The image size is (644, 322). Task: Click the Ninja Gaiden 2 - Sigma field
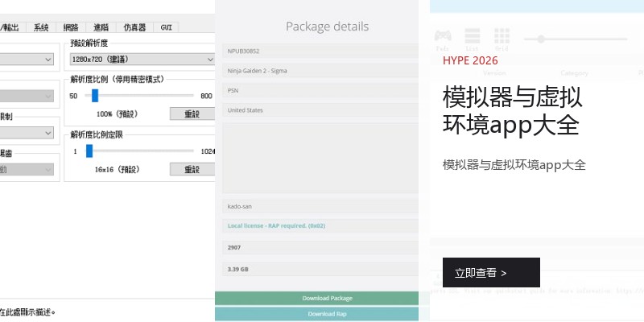320,71
